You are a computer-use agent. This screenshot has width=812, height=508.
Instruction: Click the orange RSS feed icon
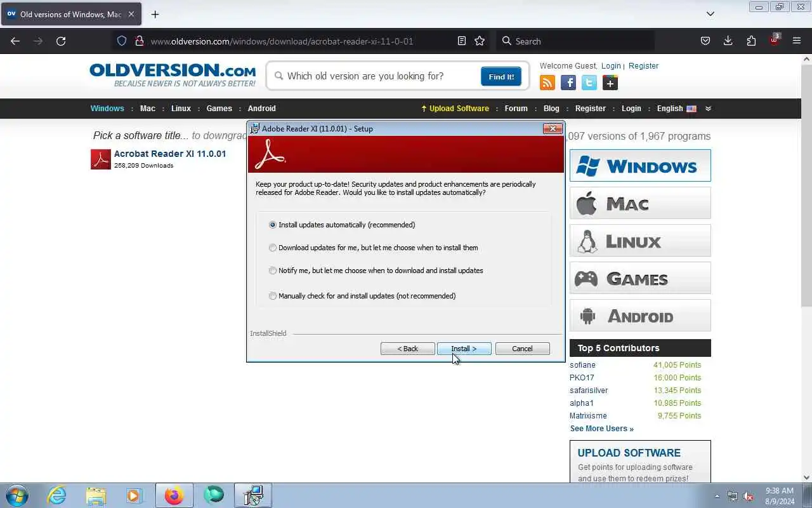point(547,83)
